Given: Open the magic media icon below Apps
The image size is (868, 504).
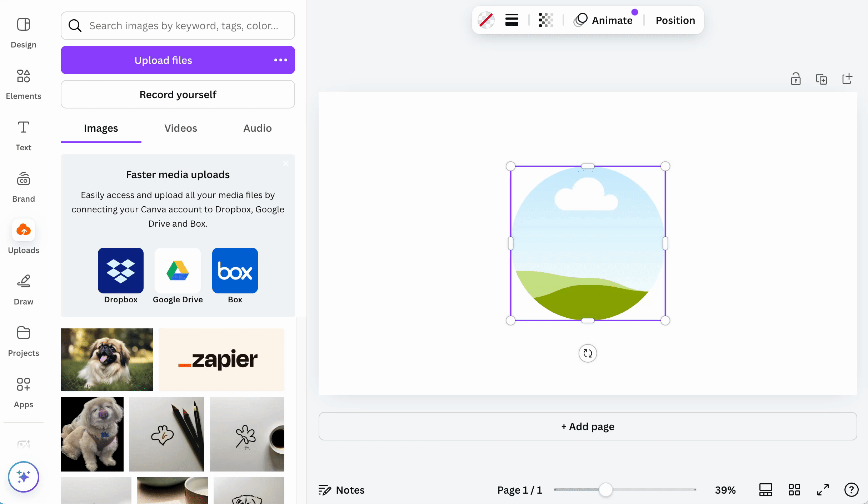Looking at the screenshot, I should click(x=24, y=444).
